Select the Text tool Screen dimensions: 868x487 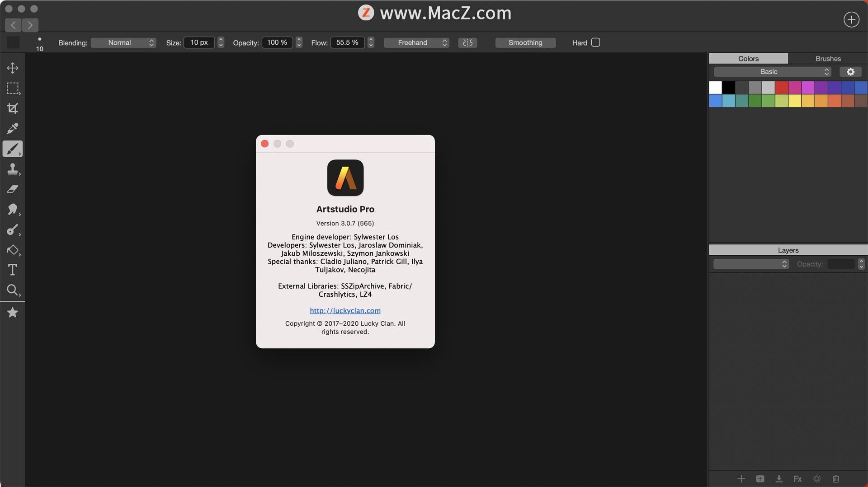click(x=13, y=270)
